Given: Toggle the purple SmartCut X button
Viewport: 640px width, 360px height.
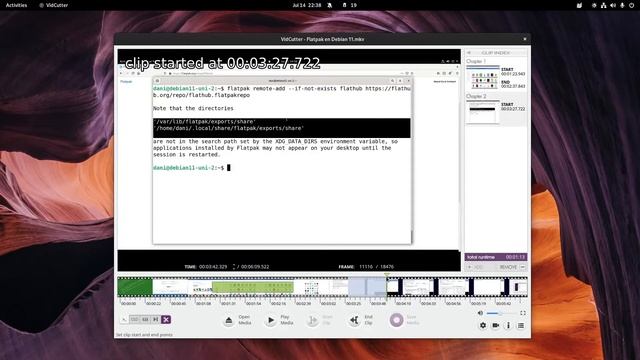Looking at the screenshot, I should 166,319.
